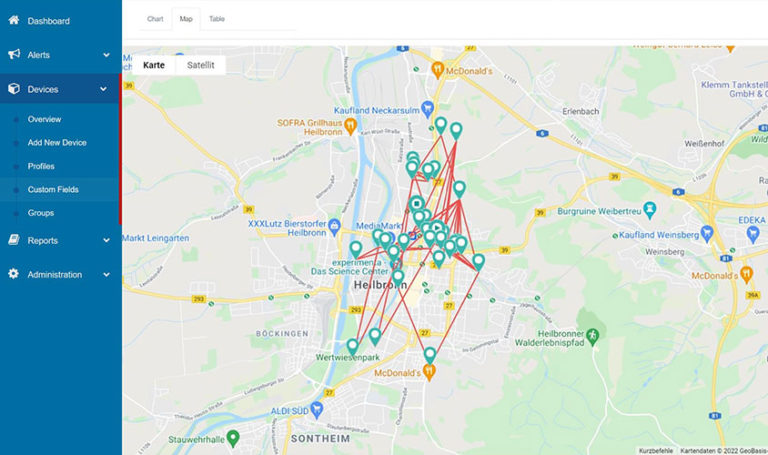768x455 pixels.
Task: Expand the Alerts menu chevron
Action: [106, 55]
